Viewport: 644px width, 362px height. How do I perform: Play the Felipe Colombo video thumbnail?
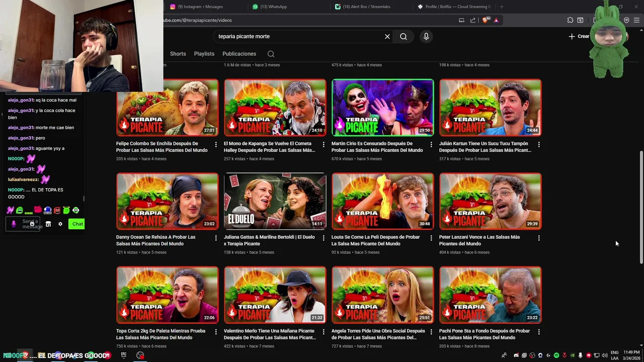(x=167, y=108)
